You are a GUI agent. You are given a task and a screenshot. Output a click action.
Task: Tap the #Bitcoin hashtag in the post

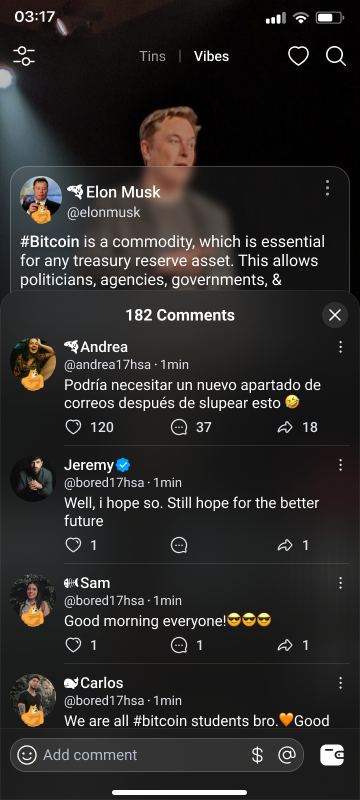pyautogui.click(x=49, y=241)
